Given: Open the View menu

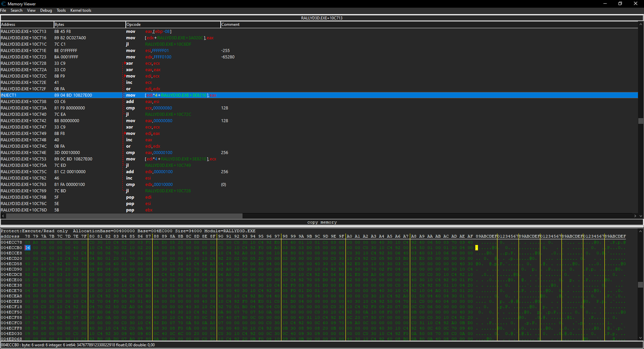Looking at the screenshot, I should pos(31,10).
